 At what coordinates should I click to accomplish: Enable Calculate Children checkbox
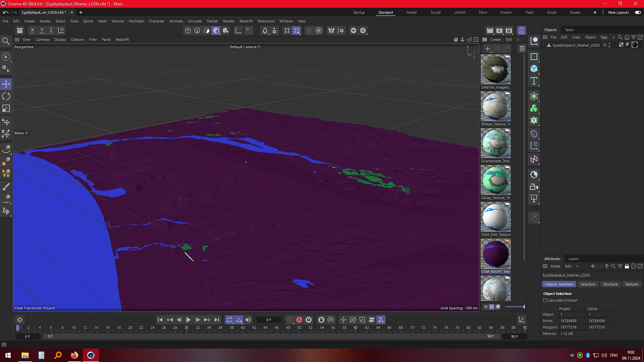point(545,300)
